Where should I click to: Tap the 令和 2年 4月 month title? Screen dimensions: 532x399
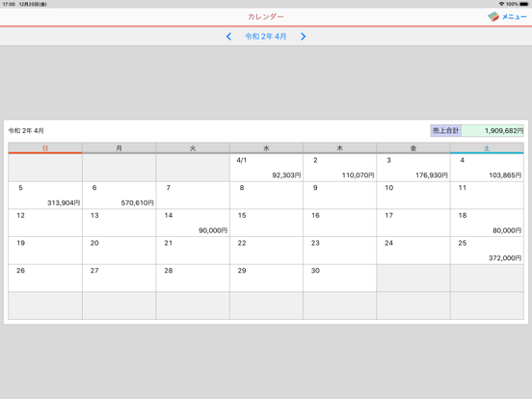(x=266, y=37)
